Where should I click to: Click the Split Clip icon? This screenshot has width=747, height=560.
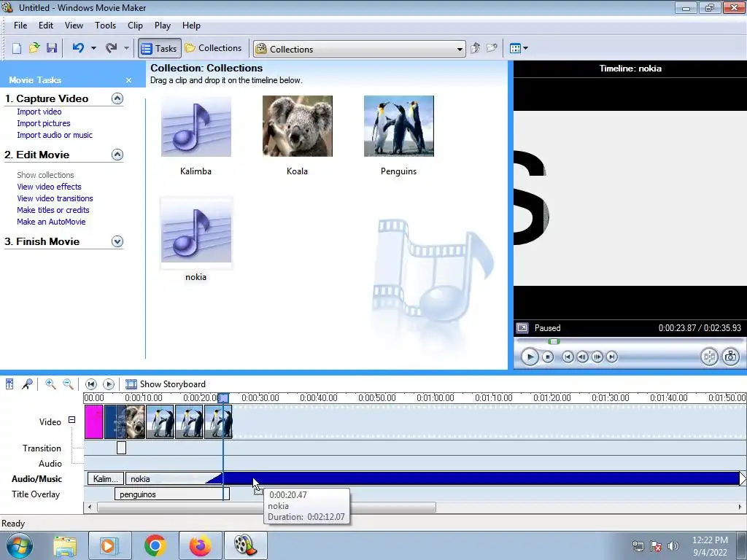tap(709, 357)
